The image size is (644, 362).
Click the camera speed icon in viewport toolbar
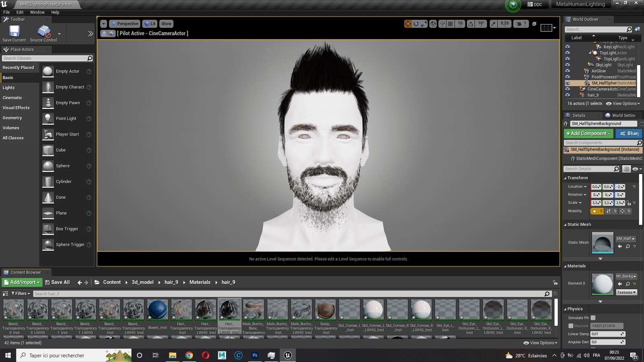[x=519, y=24]
